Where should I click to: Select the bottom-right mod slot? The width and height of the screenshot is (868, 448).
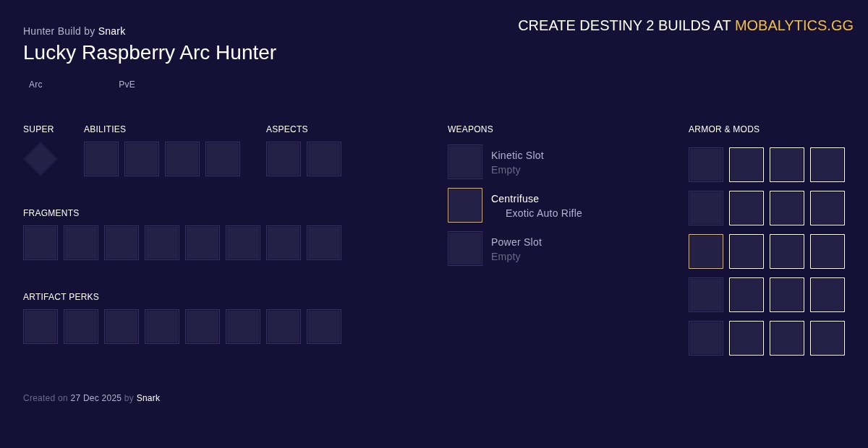coord(827,338)
